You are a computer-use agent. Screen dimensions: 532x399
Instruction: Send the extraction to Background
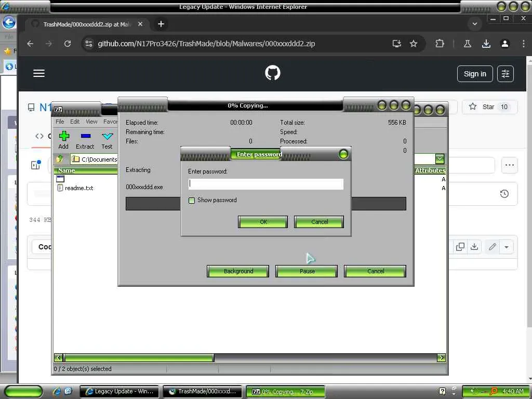tap(238, 271)
